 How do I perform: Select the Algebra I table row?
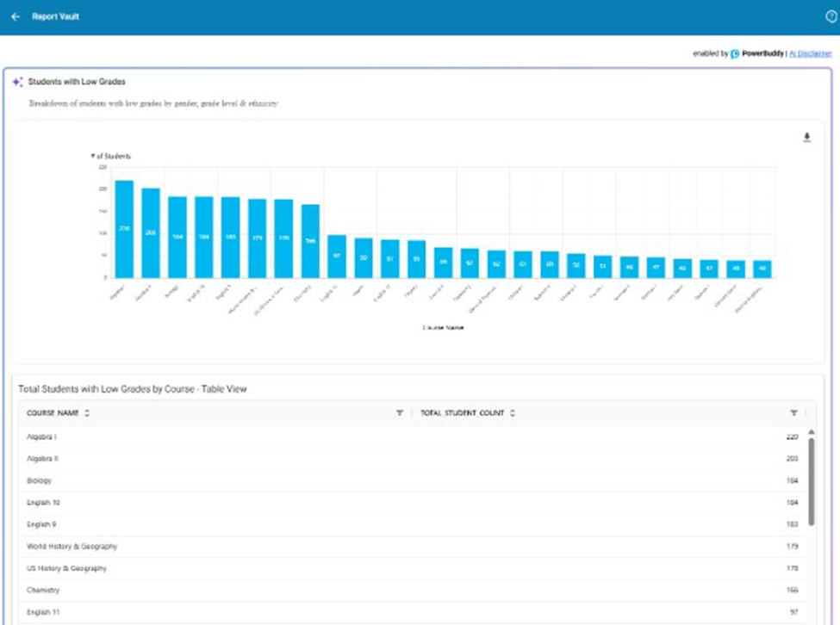(x=414, y=437)
